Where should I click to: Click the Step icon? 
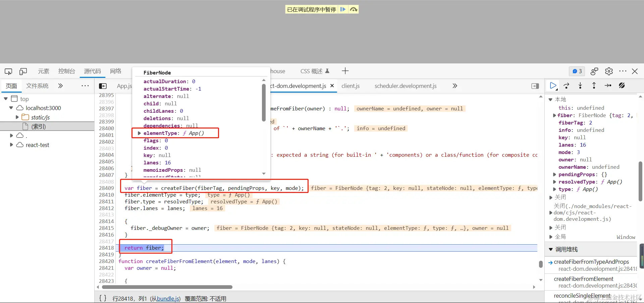coord(608,86)
